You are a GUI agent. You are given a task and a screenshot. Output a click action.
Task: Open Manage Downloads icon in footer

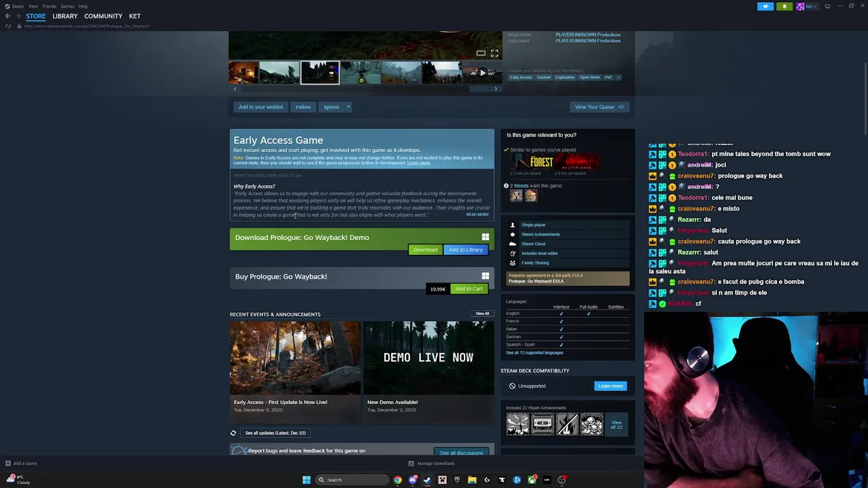coord(411,464)
